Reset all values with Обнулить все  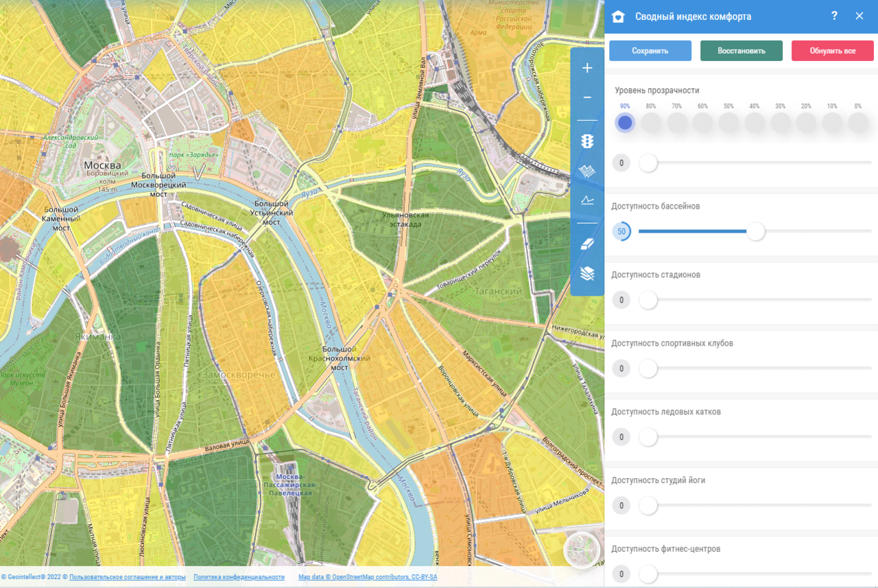(832, 51)
